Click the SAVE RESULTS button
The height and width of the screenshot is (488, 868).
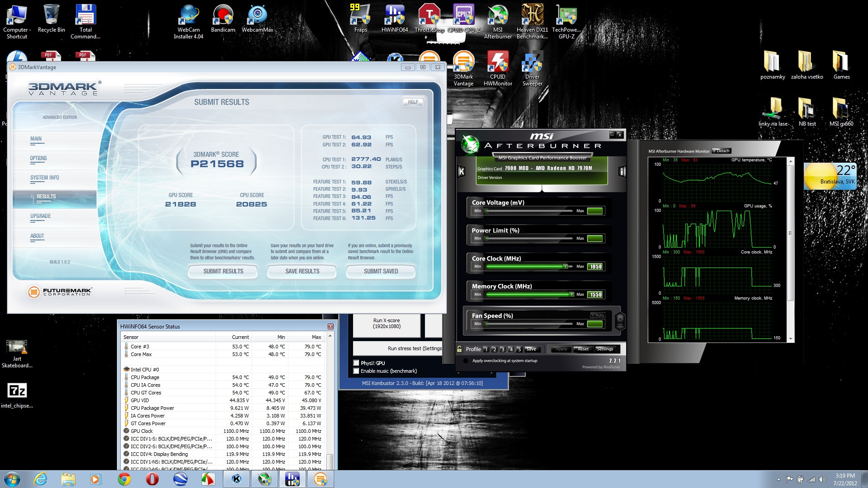(x=302, y=272)
